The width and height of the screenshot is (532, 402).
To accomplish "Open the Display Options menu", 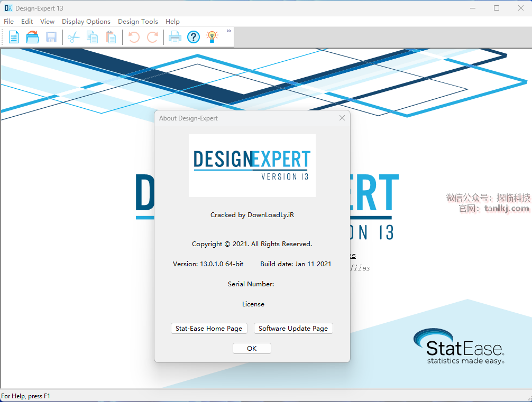I will [86, 22].
